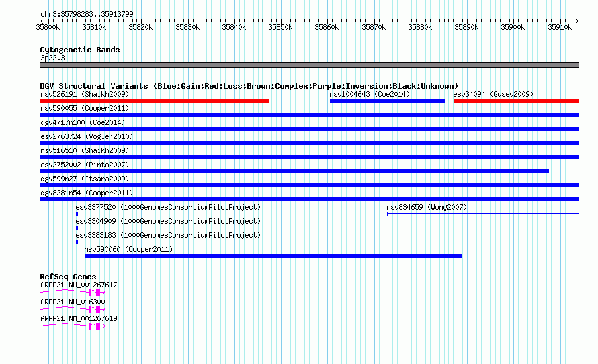Click the esv3377520 1000Genomes variant label
This screenshot has width=598, height=364.
[168, 207]
